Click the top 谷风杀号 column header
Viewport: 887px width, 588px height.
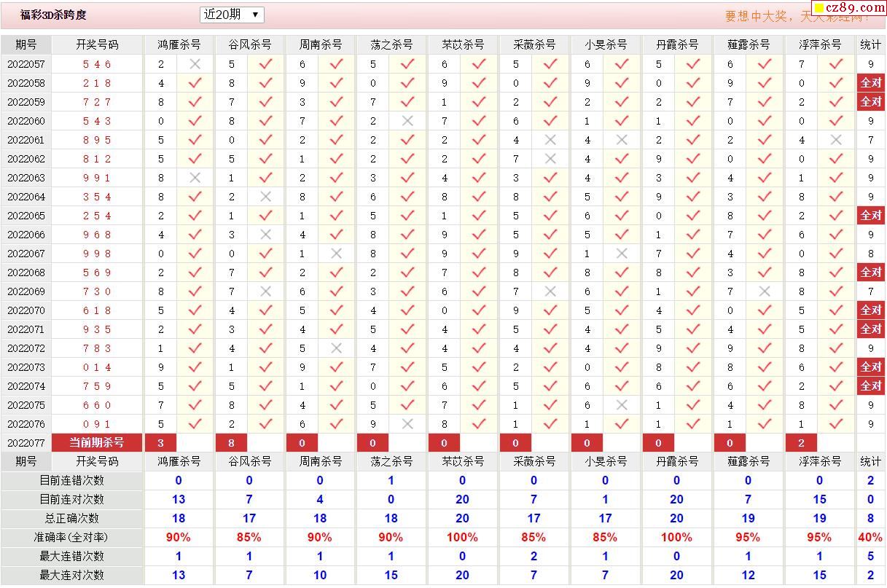(x=249, y=44)
